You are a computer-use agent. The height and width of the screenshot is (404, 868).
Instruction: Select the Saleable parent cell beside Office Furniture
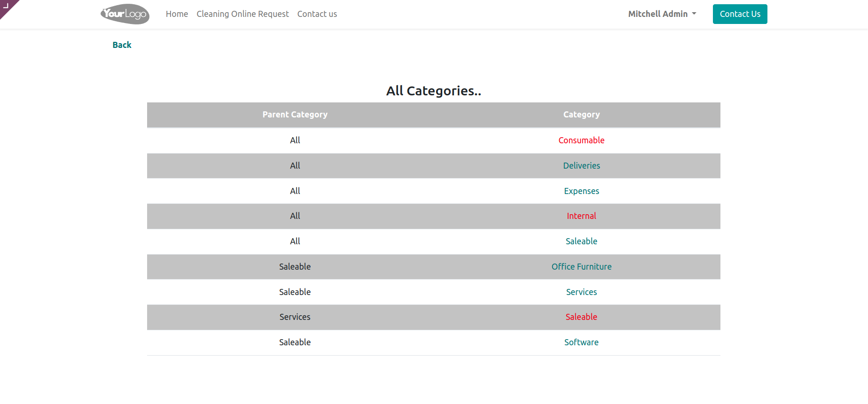pos(295,267)
